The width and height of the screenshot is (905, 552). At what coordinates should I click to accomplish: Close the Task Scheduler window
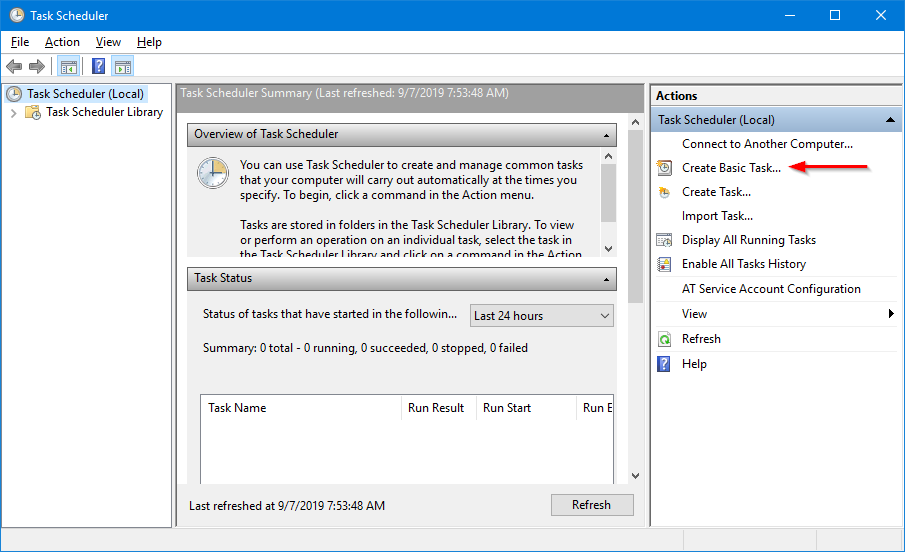point(881,15)
